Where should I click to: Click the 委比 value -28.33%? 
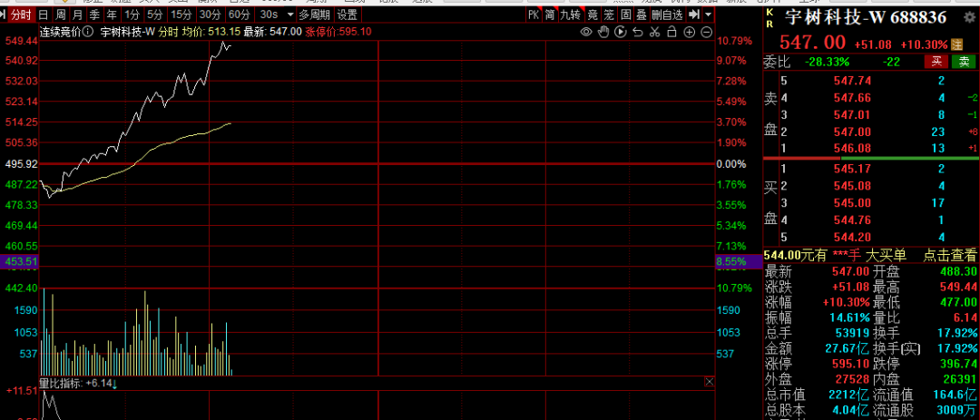point(827,62)
